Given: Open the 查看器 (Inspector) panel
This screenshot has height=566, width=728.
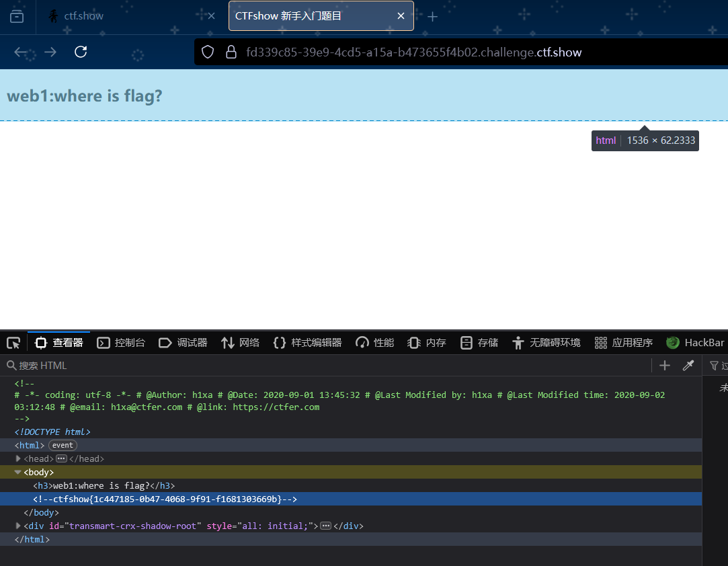Looking at the screenshot, I should tap(59, 343).
